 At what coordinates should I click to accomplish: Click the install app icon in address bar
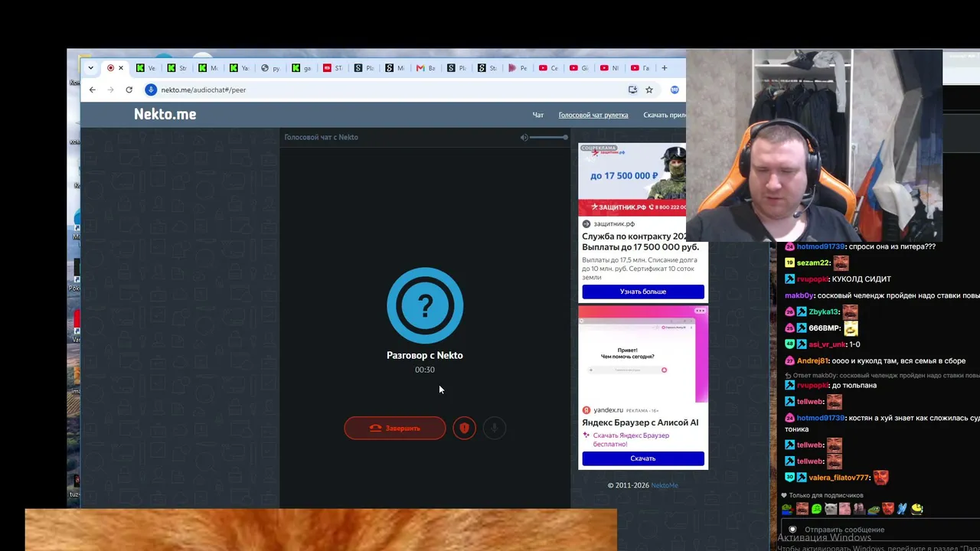coord(632,90)
